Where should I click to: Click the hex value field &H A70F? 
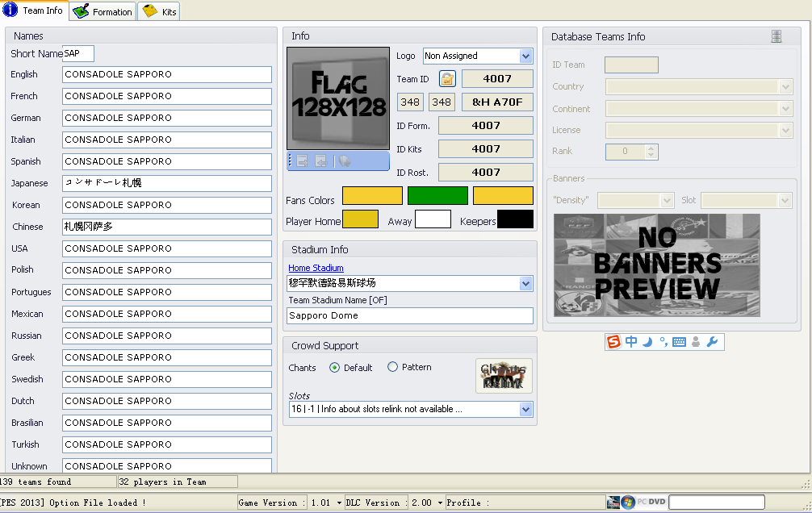[497, 102]
